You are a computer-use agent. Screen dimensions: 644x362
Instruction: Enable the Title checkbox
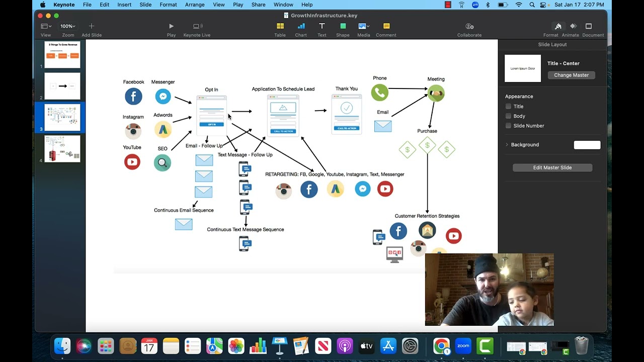508,107
